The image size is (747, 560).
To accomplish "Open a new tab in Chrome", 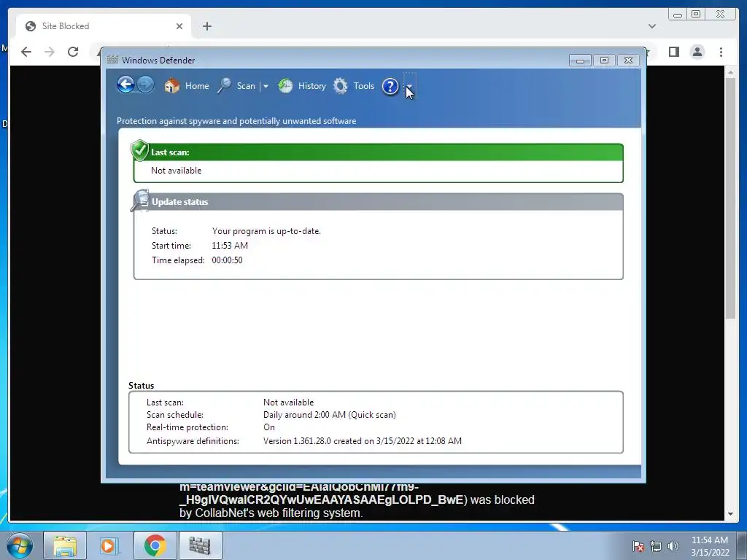I will coord(206,26).
